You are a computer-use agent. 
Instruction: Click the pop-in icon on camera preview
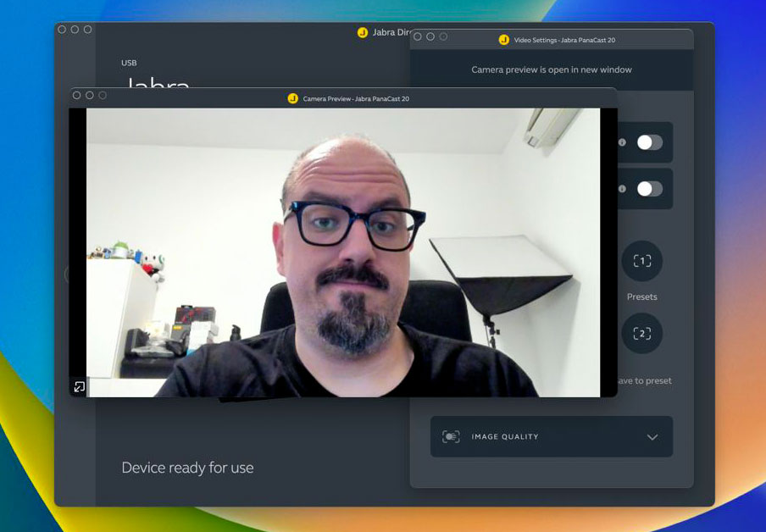coord(79,387)
